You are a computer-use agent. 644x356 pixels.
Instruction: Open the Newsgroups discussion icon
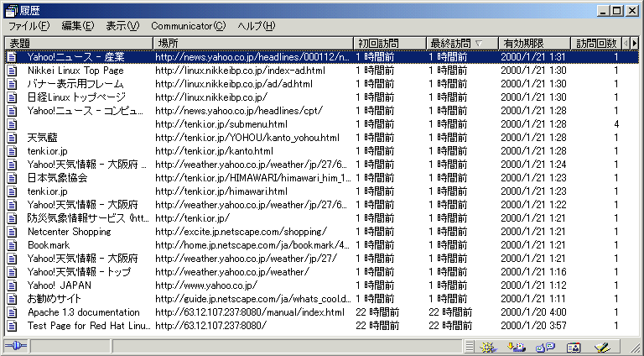coord(545,347)
